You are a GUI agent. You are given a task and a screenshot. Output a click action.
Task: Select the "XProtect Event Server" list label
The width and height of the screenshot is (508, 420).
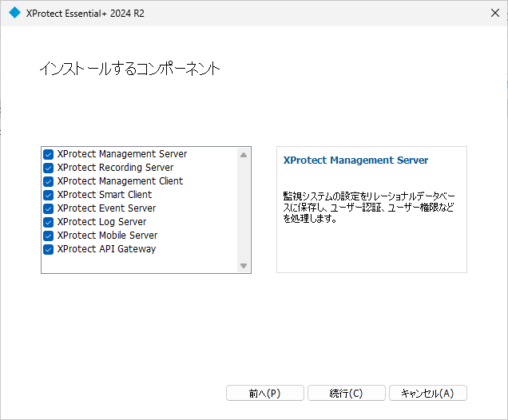[x=106, y=208]
